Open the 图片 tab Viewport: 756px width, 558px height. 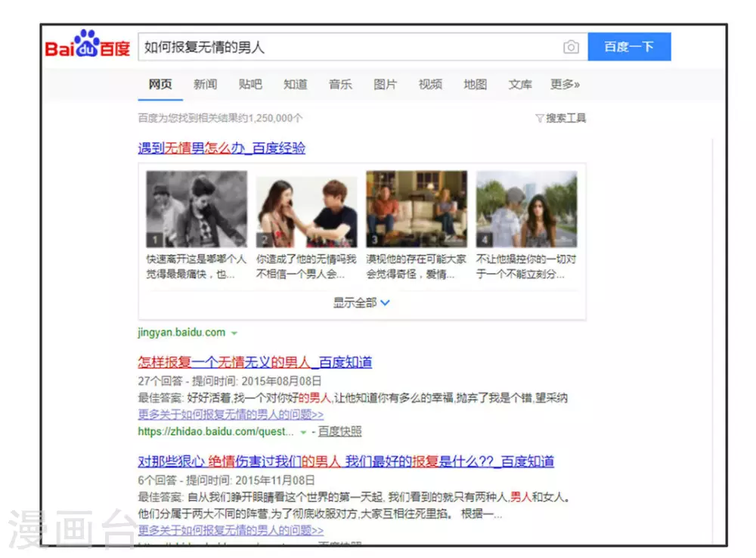(385, 85)
